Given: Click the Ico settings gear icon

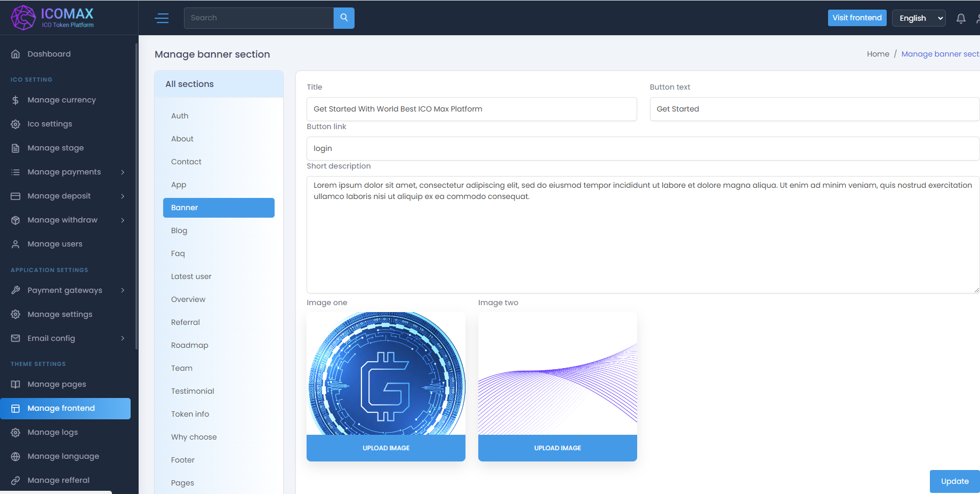Looking at the screenshot, I should (x=15, y=124).
